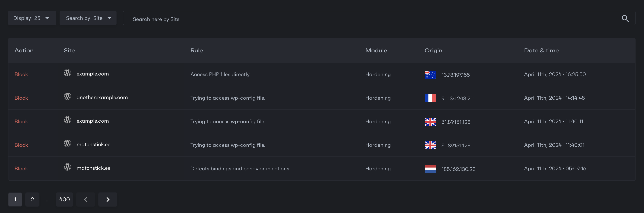
Task: Click the Netherlands flag next to 185.162.130.23
Action: [430, 169]
